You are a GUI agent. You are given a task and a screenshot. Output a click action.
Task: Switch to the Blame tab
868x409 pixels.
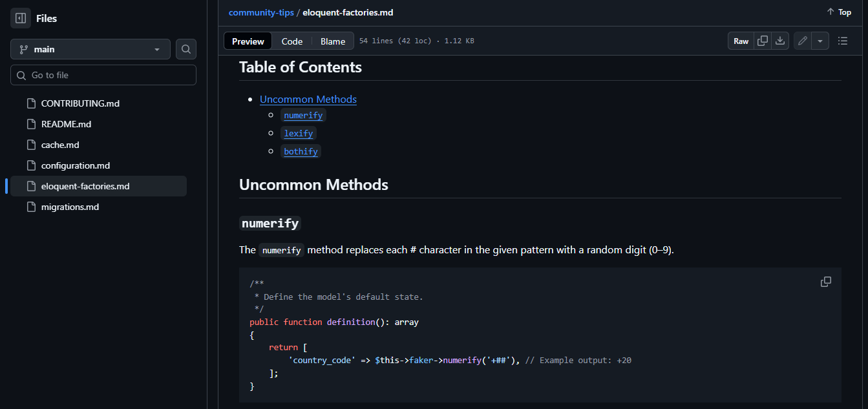[x=333, y=41]
